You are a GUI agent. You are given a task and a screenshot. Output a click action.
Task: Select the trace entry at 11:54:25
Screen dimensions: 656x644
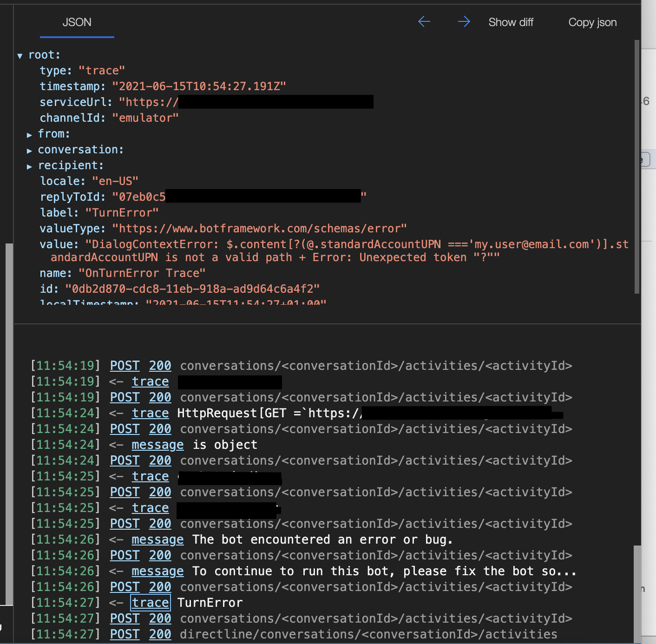tap(150, 476)
